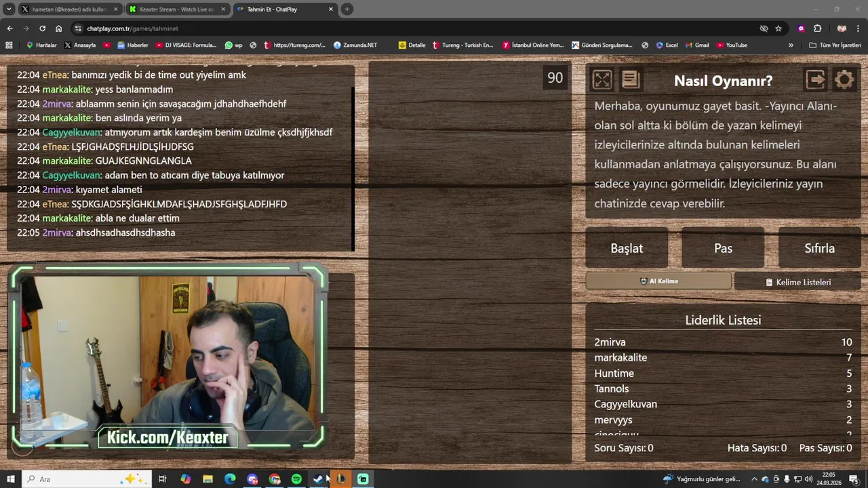Open game settings gear icon
Image resolution: width=868 pixels, height=488 pixels.
click(844, 80)
